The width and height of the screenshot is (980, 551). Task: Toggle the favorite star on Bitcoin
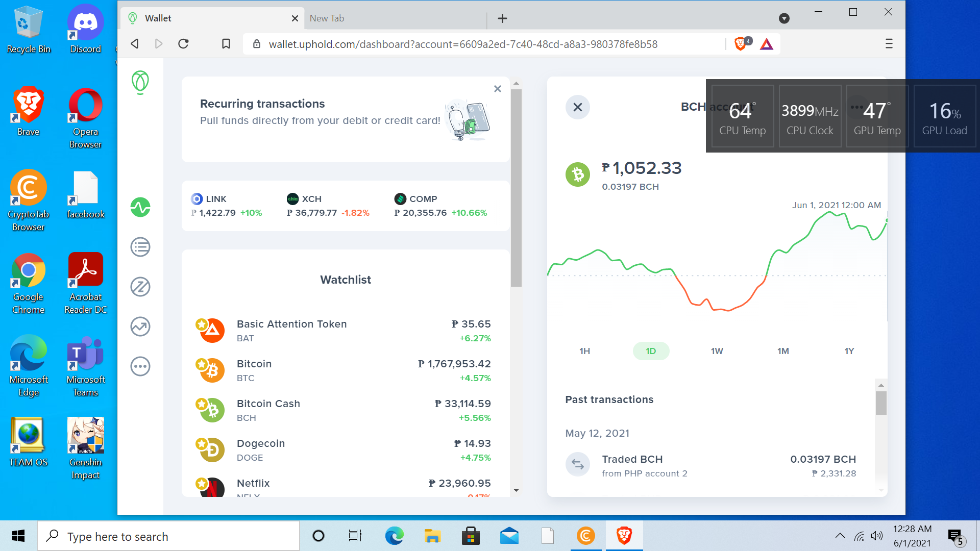pyautogui.click(x=202, y=364)
